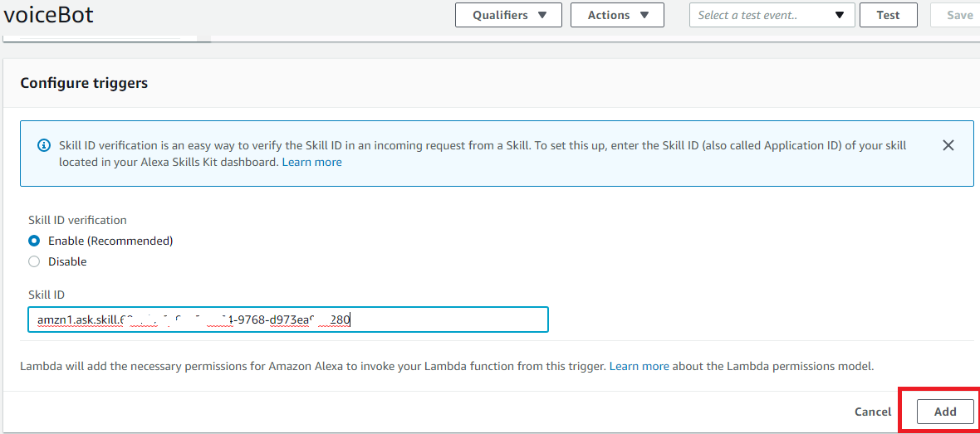Expand the Select a test event list
The image size is (980, 434).
(772, 15)
